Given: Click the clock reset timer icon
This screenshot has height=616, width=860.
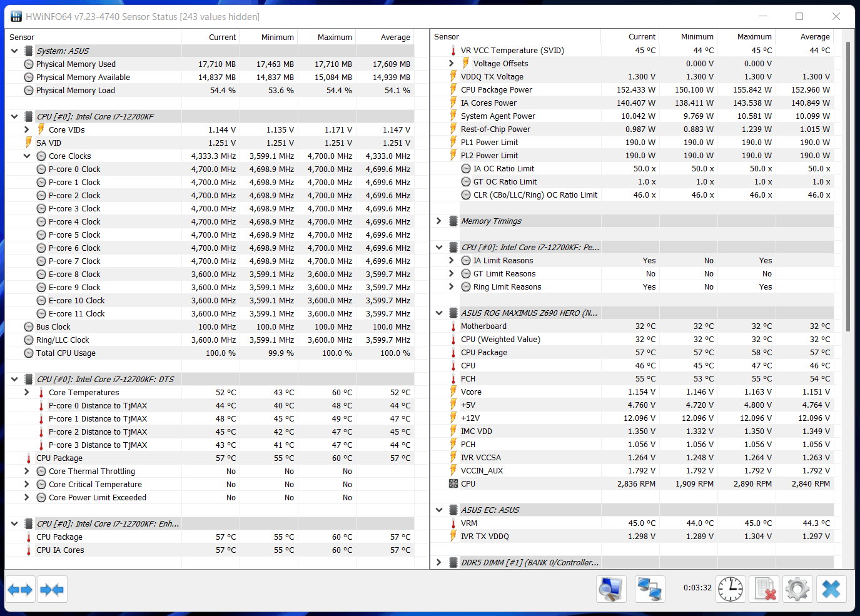Looking at the screenshot, I should [x=731, y=589].
